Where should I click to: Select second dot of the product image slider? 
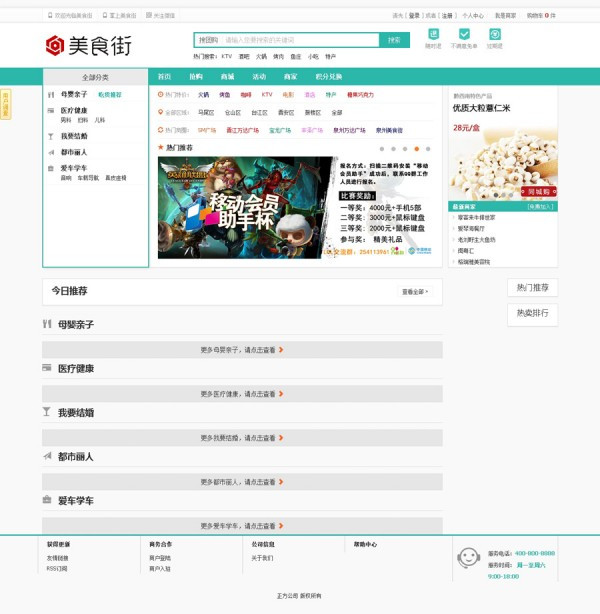click(x=503, y=195)
